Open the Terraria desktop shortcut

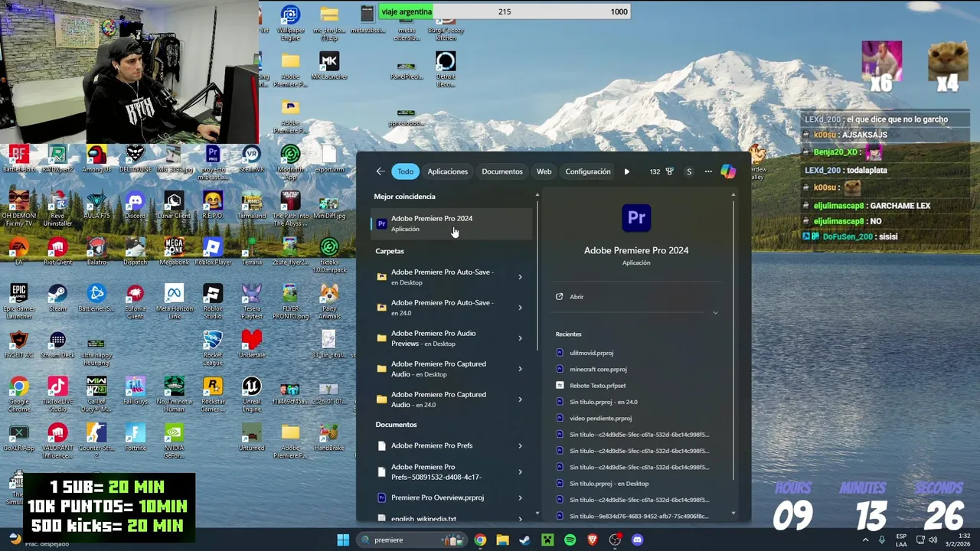tap(252, 252)
